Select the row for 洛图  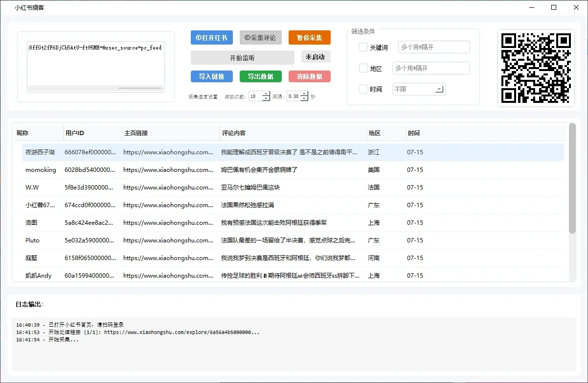[293, 223]
